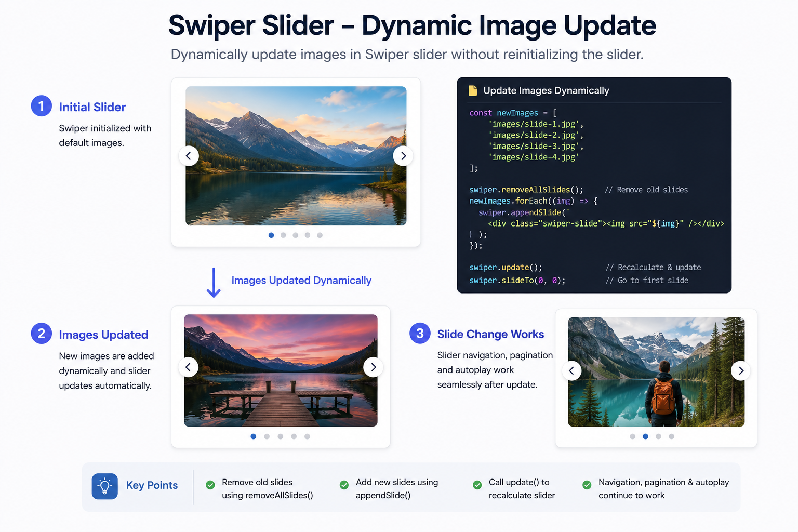Click 'Navigation, pagination & autoplay continue to work' text
Image resolution: width=798 pixels, height=532 pixels.
pos(663,489)
